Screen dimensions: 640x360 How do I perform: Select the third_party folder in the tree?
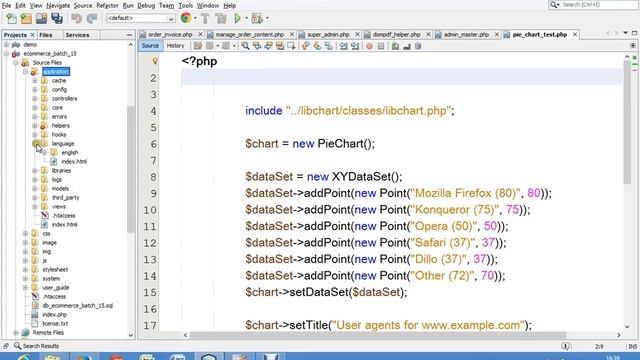click(x=65, y=198)
